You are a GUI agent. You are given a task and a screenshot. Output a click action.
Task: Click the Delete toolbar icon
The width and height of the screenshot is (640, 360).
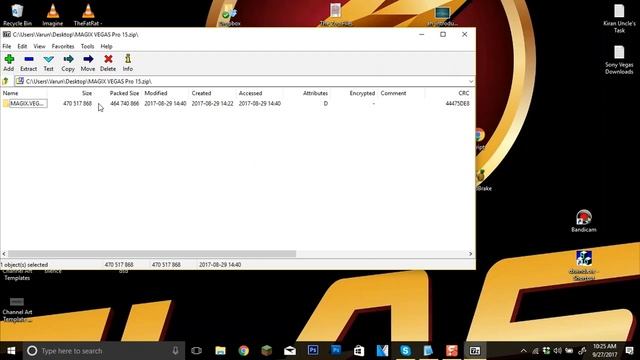pyautogui.click(x=108, y=63)
